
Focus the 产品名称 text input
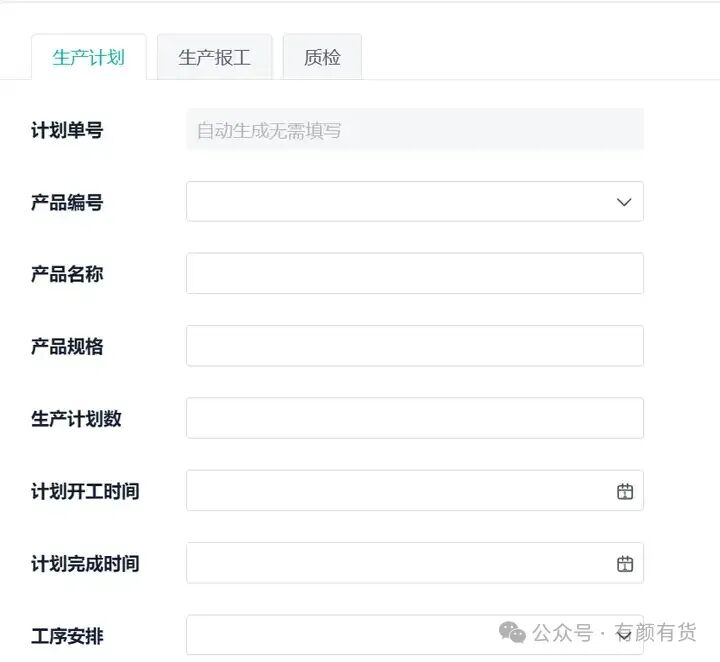click(415, 274)
